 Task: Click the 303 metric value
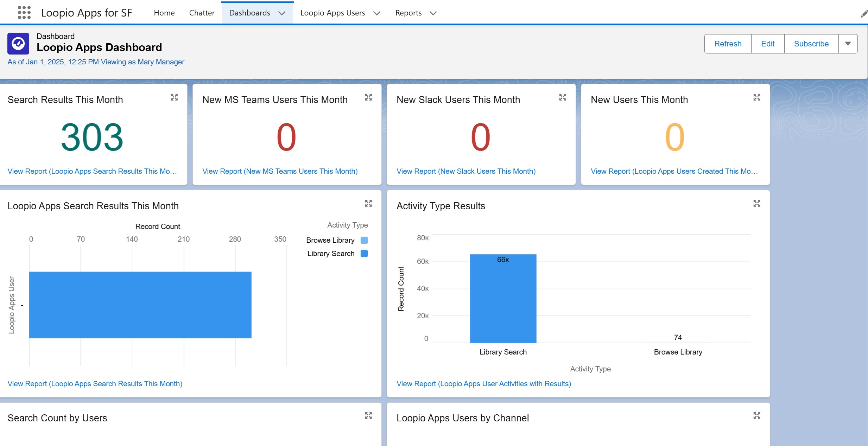click(92, 137)
